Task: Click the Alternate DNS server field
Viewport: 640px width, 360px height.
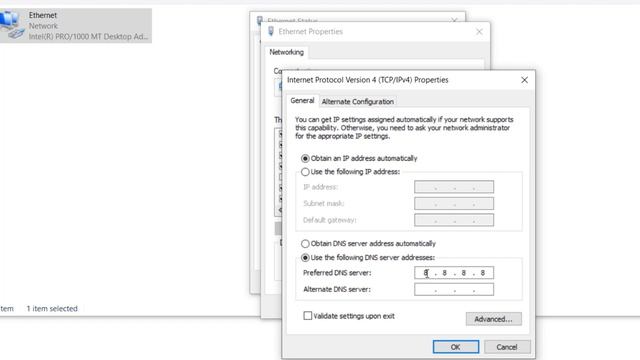Action: [x=454, y=289]
